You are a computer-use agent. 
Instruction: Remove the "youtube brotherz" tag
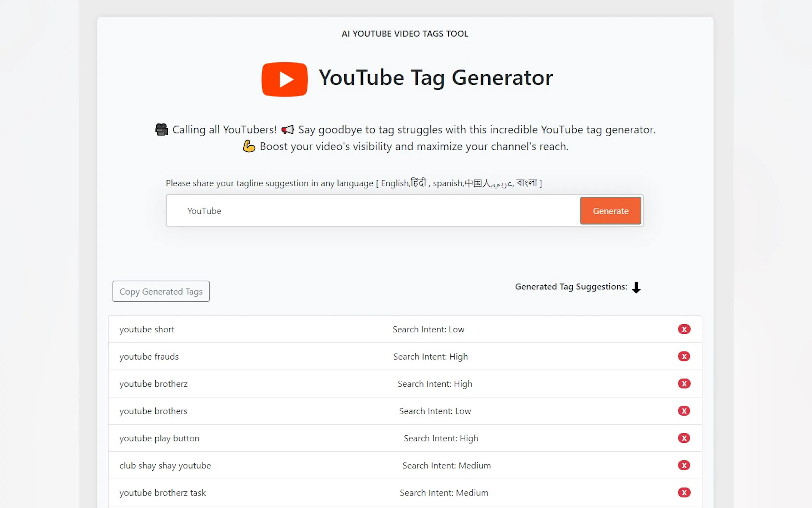[x=684, y=383]
